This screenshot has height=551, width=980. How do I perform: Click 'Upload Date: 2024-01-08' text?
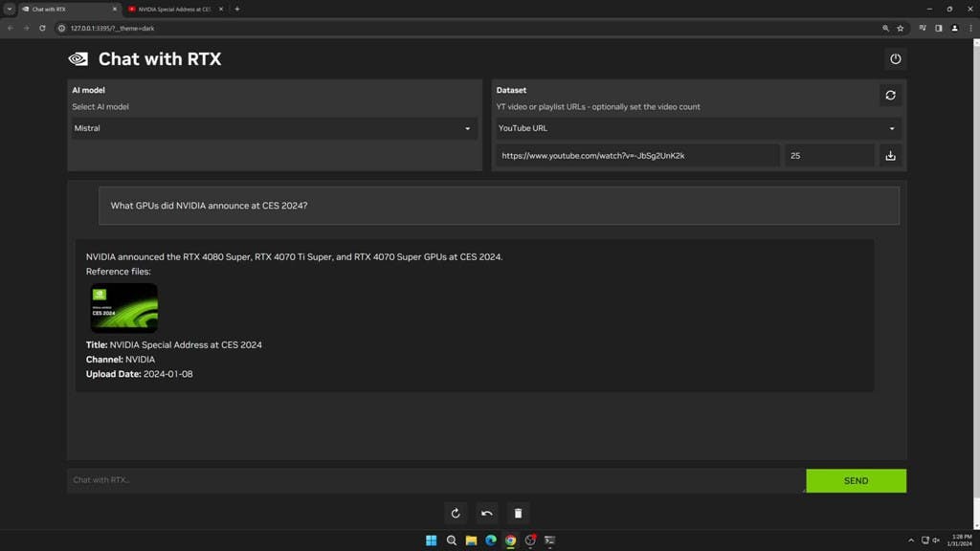click(140, 374)
